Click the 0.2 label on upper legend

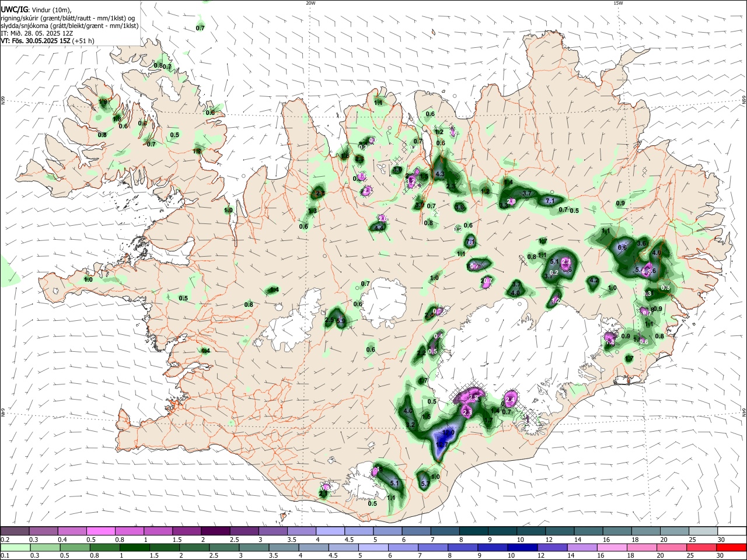tap(5, 540)
